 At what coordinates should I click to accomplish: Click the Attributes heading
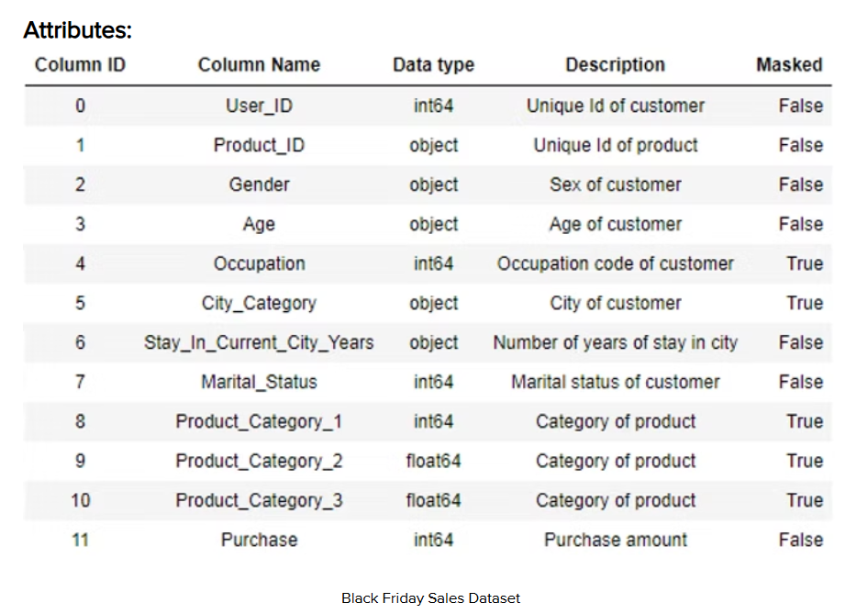pos(78,30)
